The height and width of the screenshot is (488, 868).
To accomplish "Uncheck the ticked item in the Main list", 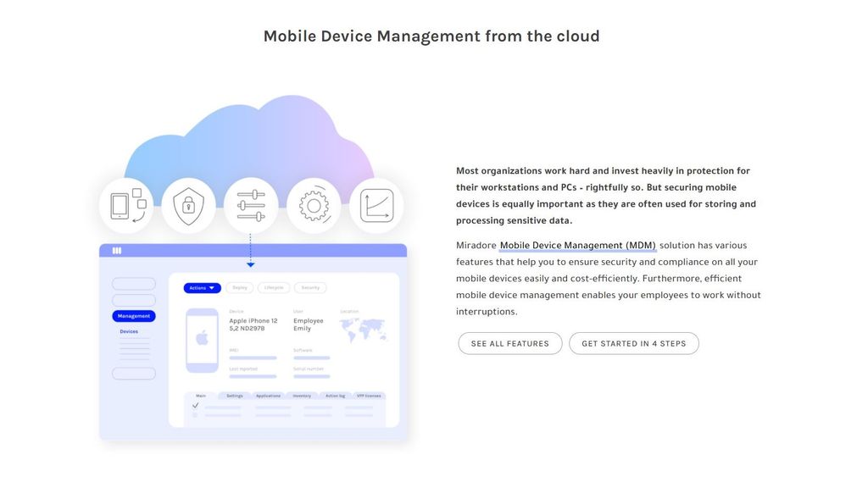I will (195, 405).
